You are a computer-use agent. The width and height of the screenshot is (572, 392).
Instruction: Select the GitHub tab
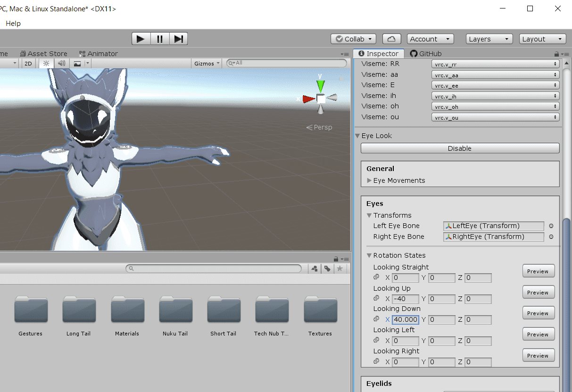(426, 54)
